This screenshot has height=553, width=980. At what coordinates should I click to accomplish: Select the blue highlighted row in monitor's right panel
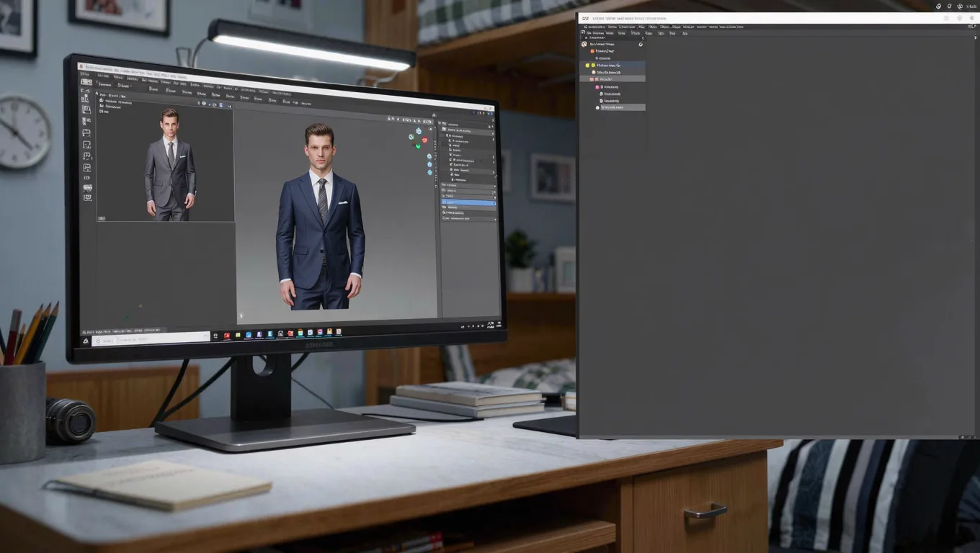click(468, 202)
